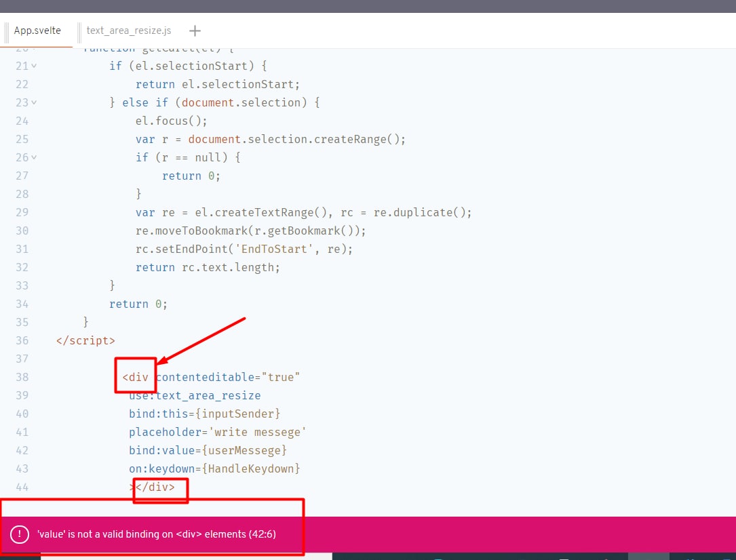The height and width of the screenshot is (560, 736).
Task: Click the closing </script> tag
Action: coord(85,340)
